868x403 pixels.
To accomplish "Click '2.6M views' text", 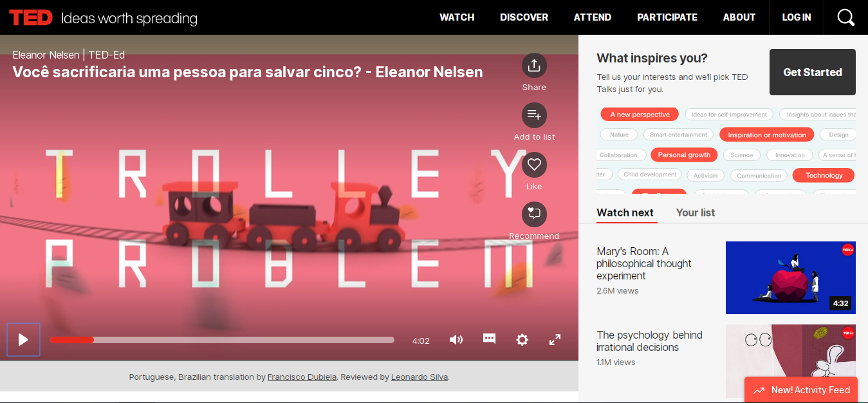I will tap(618, 291).
